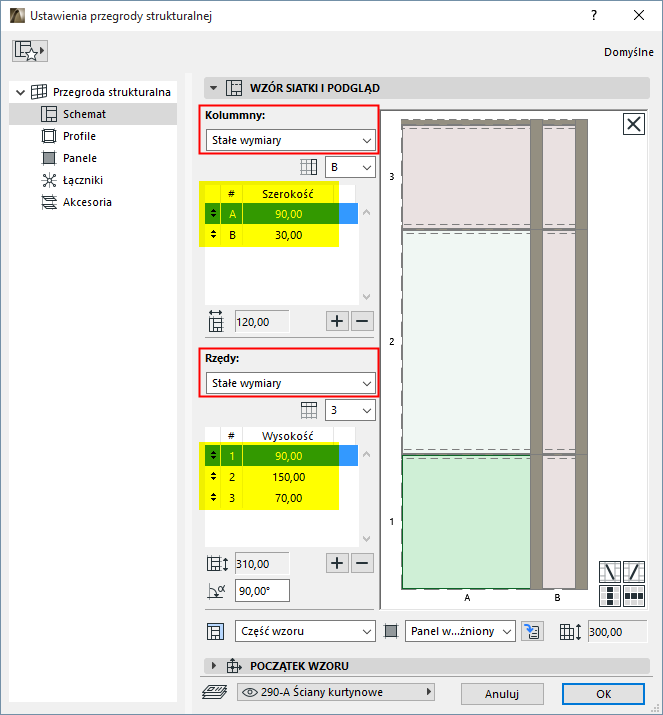This screenshot has height=715, width=663.
Task: Remove a column with minus button
Action: [x=362, y=321]
